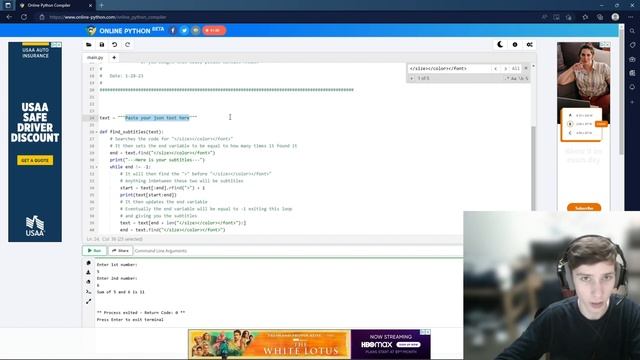Add a new file tab with plus icon

(114, 58)
